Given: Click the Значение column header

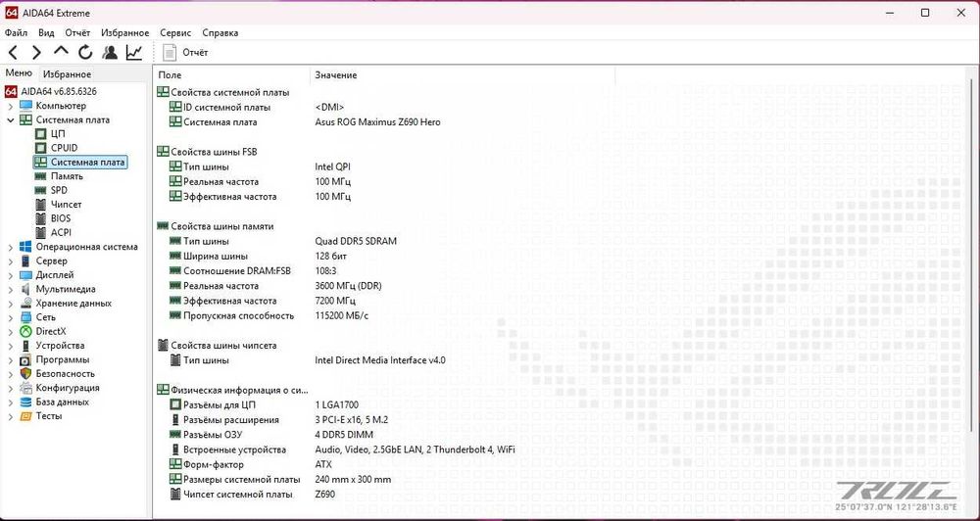Looking at the screenshot, I should (x=463, y=75).
